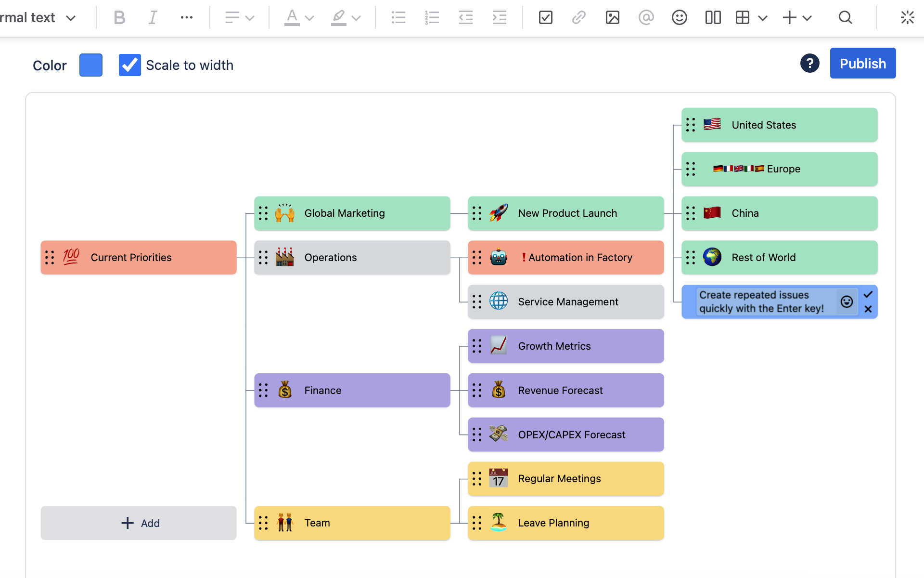Open the Normal text style dropdown
This screenshot has height=578, width=924.
coord(38,17)
